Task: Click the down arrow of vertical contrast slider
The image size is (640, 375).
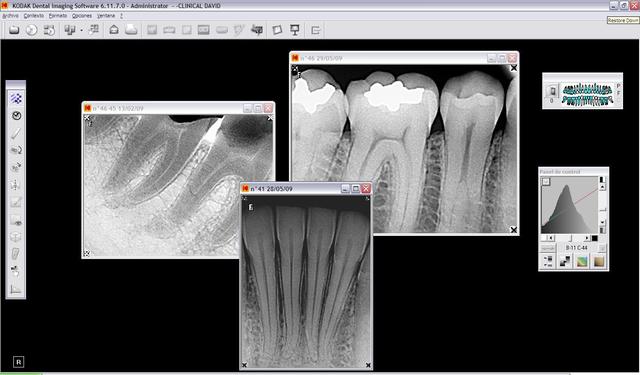Action: click(x=602, y=222)
